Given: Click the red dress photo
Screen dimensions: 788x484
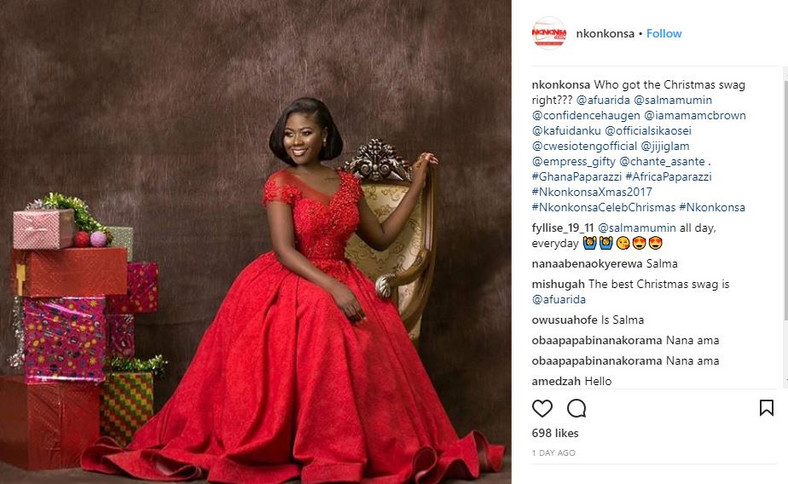Looking at the screenshot, I should coord(255,242).
